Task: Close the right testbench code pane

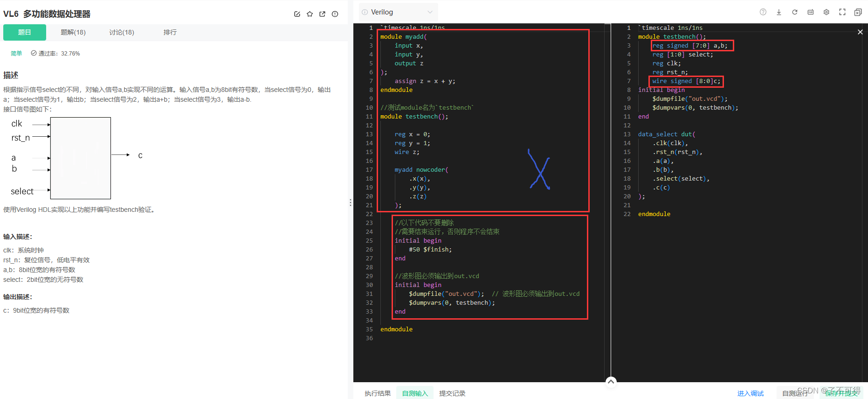Action: [860, 32]
